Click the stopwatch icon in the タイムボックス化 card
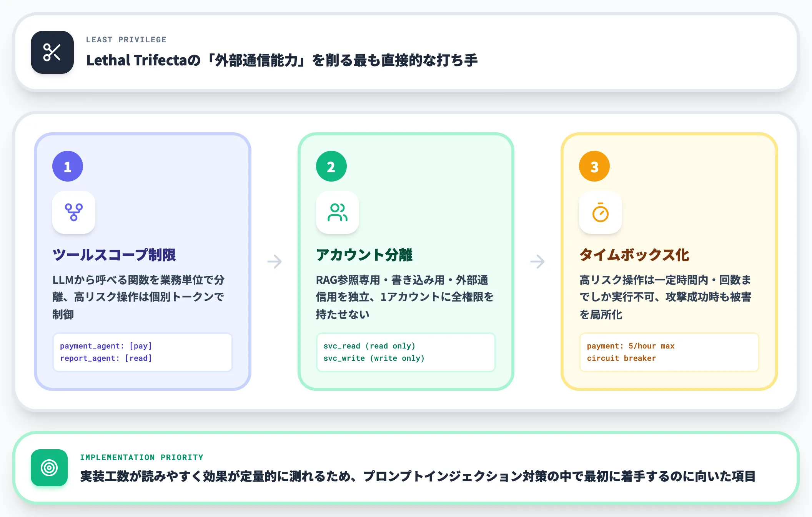This screenshot has width=812, height=517. point(601,212)
